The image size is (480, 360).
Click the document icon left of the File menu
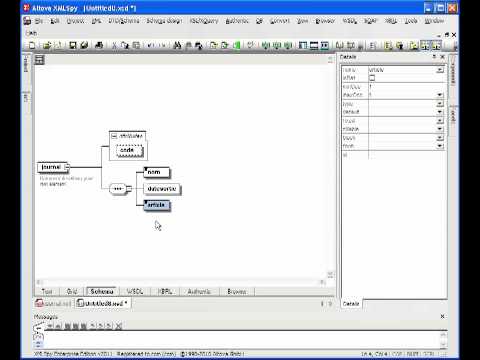(27, 21)
